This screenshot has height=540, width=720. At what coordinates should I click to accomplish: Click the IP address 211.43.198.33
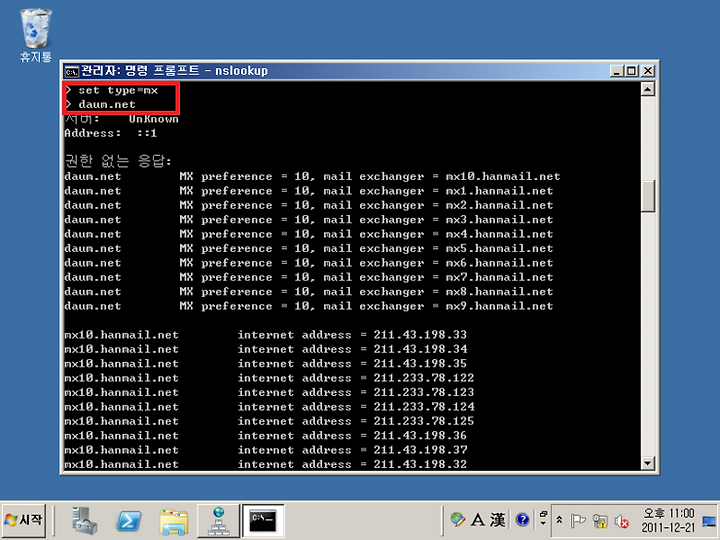(420, 335)
